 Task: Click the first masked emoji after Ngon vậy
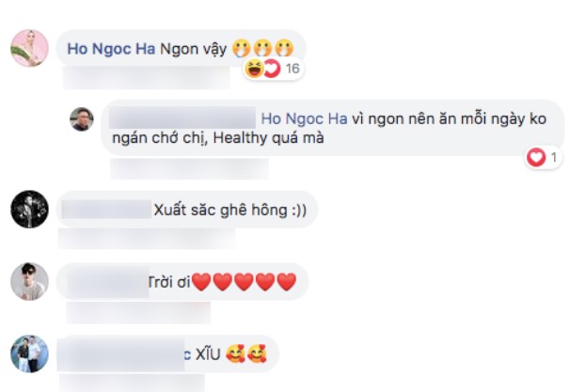pyautogui.click(x=242, y=49)
